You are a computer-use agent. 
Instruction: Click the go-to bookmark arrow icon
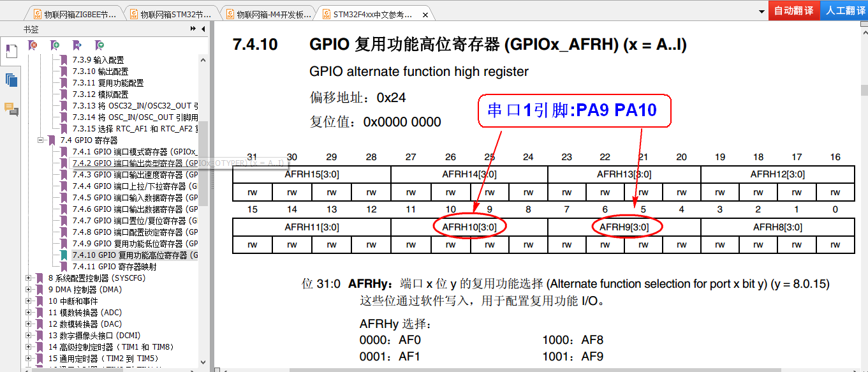(x=77, y=45)
